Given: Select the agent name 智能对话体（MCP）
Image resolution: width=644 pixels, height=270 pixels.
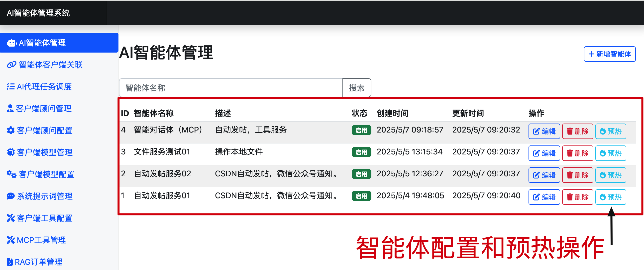Looking at the screenshot, I should click(x=168, y=130).
